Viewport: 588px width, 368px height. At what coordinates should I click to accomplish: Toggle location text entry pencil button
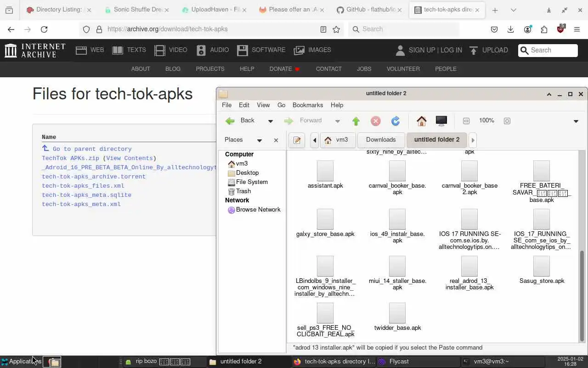tap(297, 140)
